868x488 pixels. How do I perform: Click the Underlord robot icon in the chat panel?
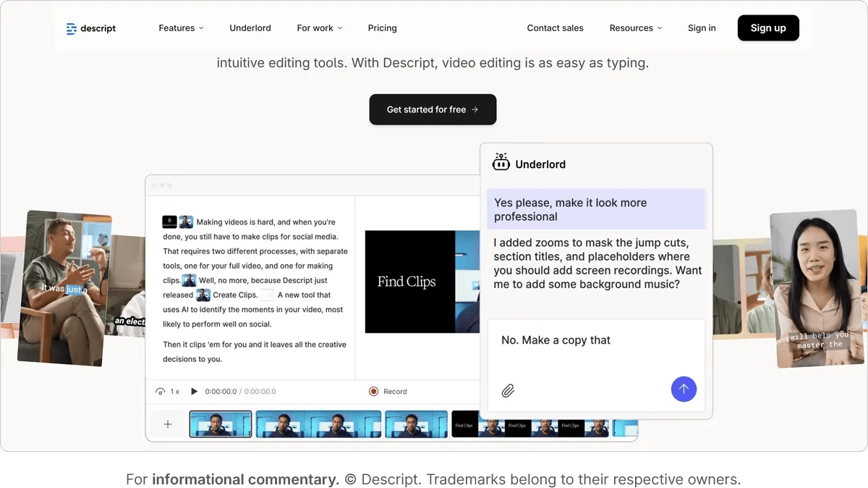pyautogui.click(x=501, y=163)
